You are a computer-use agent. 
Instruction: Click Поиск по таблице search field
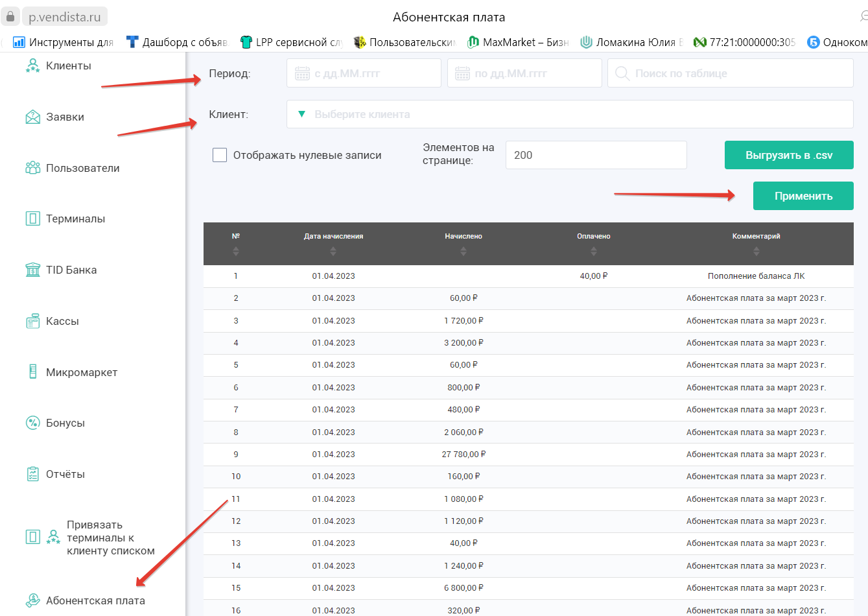click(x=731, y=73)
